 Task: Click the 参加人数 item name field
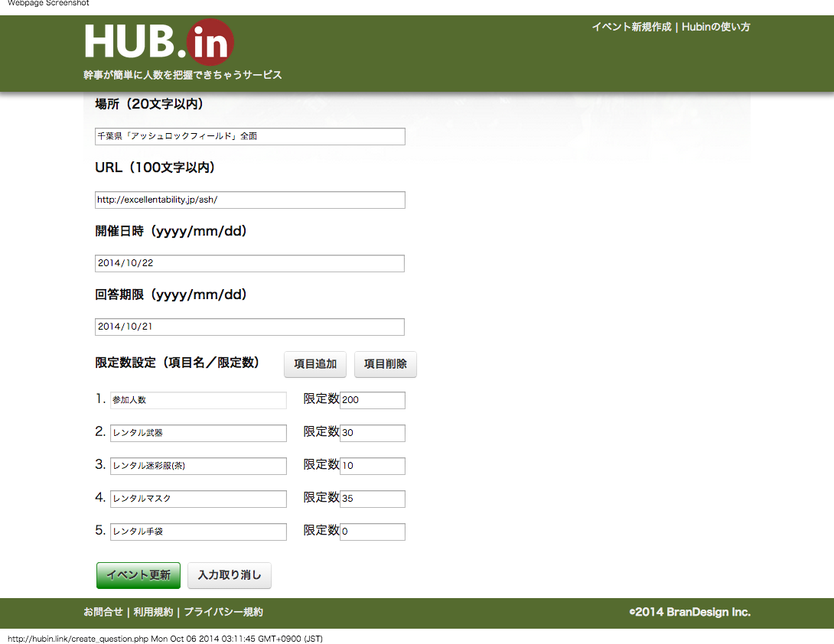pos(198,400)
